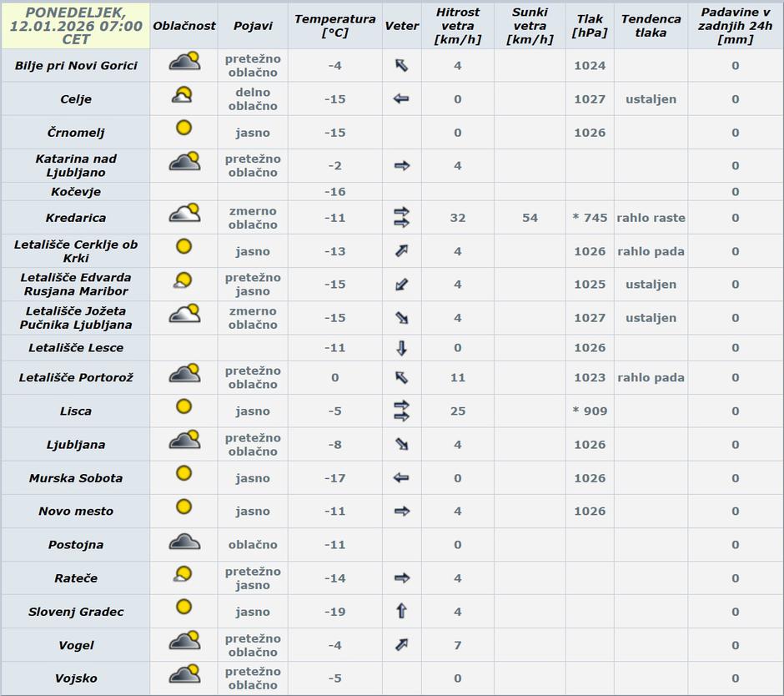Select the Tlak column header

point(589,25)
